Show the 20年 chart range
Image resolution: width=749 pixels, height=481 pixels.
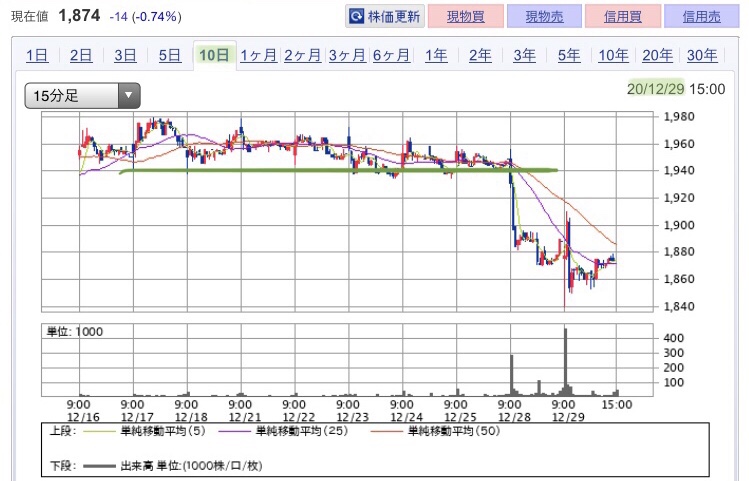[657, 55]
